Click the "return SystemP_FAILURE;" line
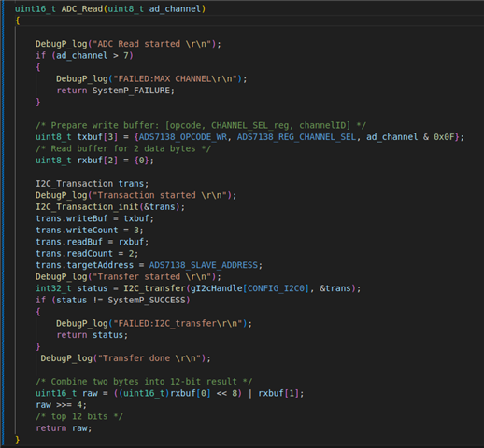484x448 pixels. pos(116,91)
